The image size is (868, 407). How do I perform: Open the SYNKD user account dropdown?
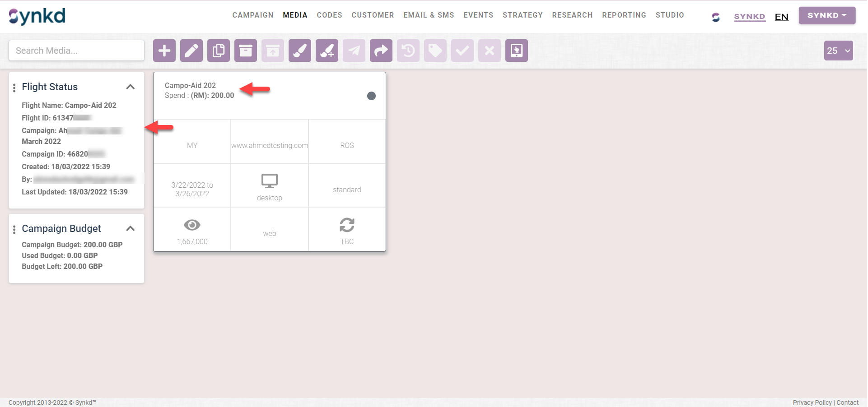[x=827, y=15]
